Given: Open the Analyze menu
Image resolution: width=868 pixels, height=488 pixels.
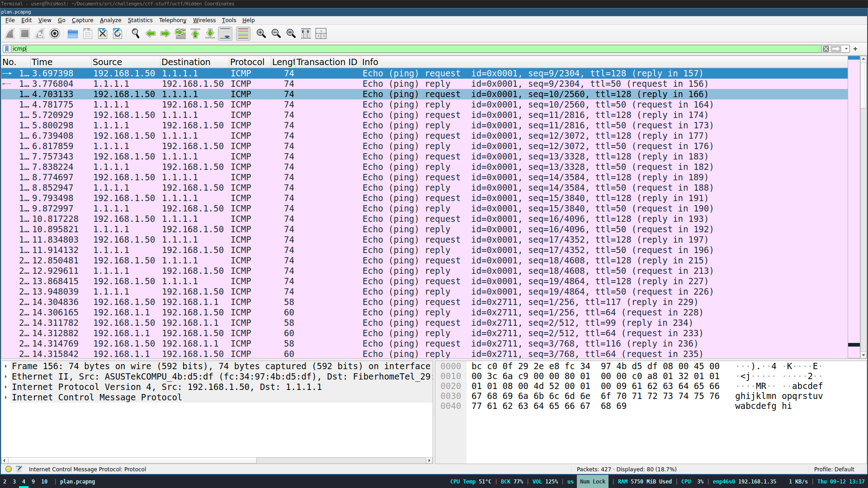Looking at the screenshot, I should point(110,20).
